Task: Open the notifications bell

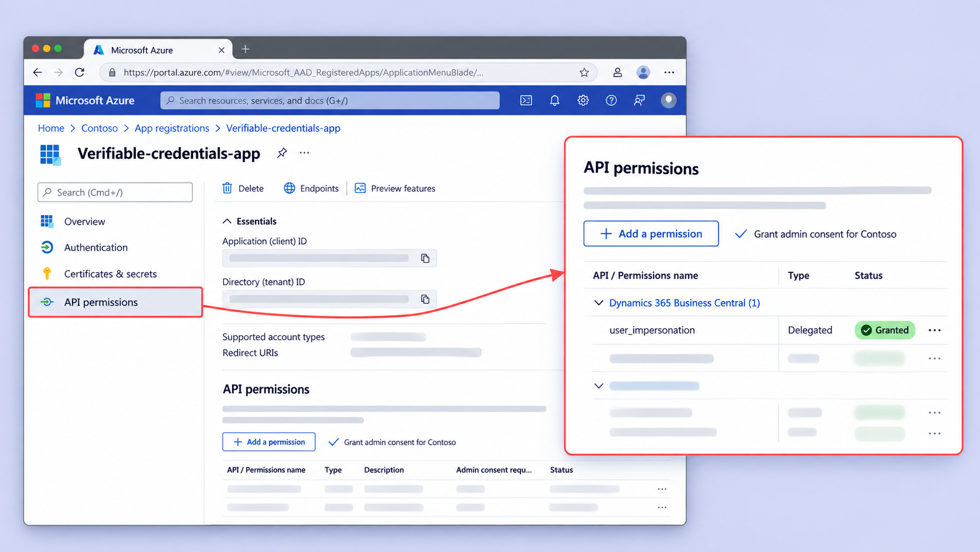Action: (554, 100)
